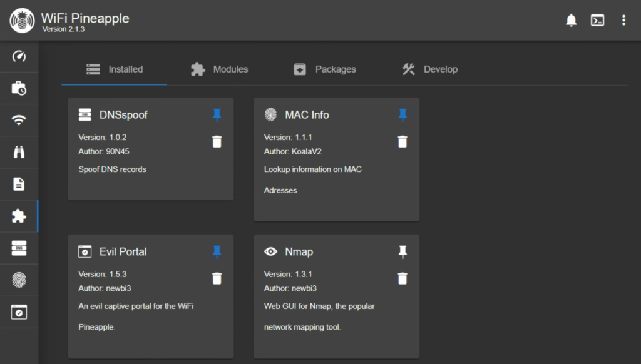Viewport: 641px width, 364px height.
Task: Open the WiFi sidebar icon
Action: (x=19, y=119)
